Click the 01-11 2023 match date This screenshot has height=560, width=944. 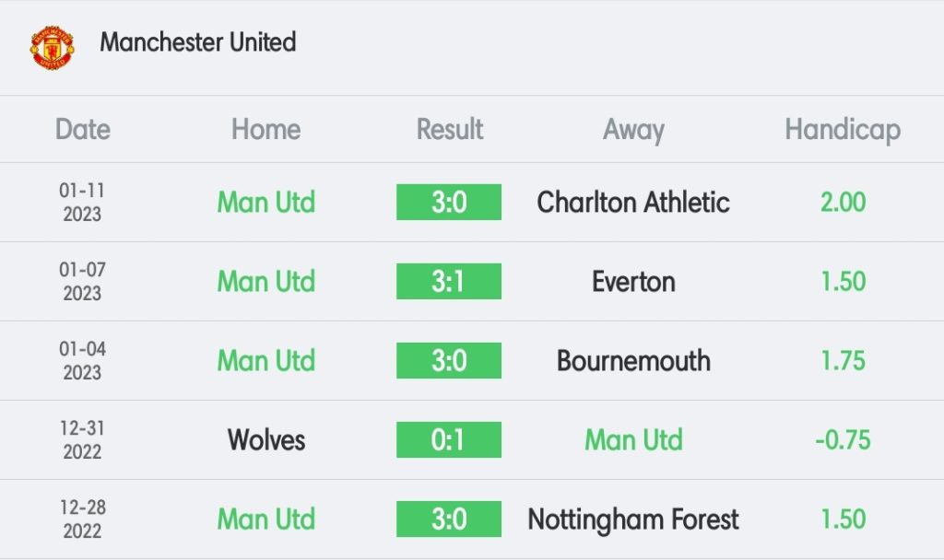click(x=82, y=202)
